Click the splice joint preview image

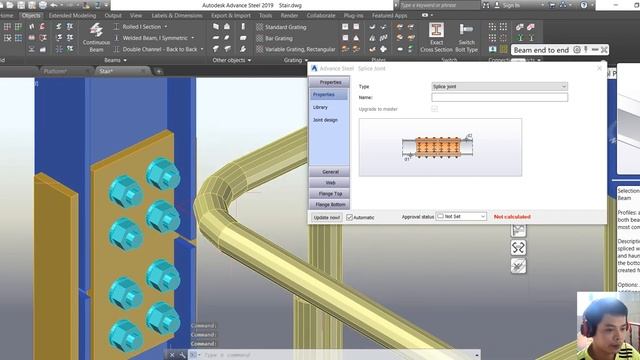click(x=440, y=147)
